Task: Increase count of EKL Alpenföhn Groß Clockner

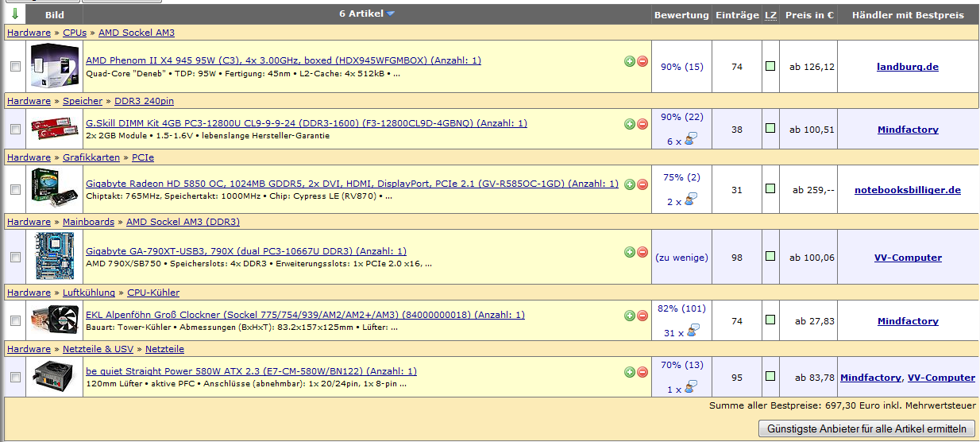Action: point(630,315)
